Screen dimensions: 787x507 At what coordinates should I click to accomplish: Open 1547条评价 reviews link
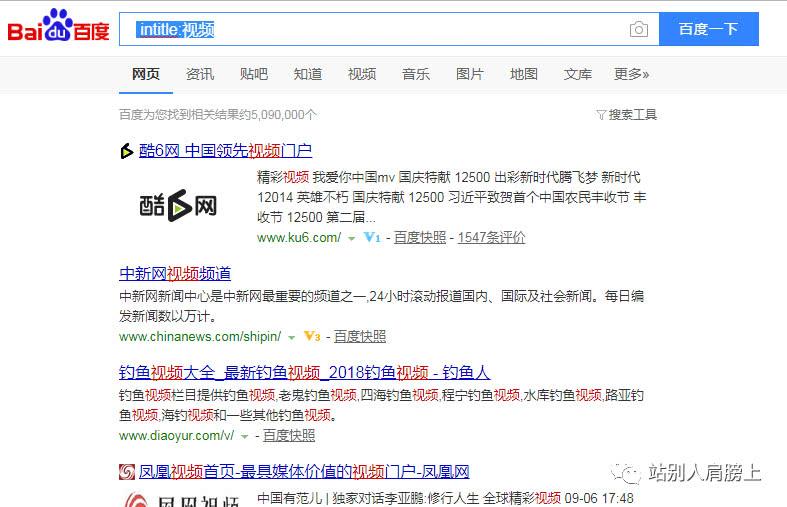click(491, 237)
